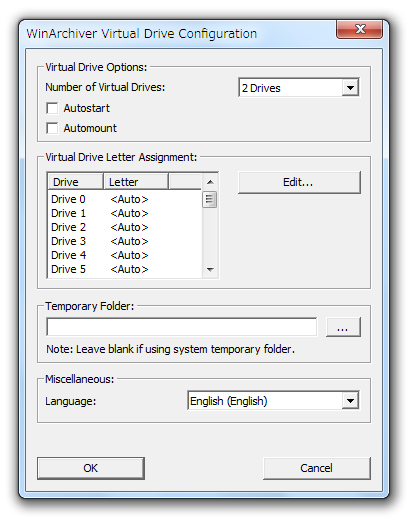Image resolution: width=410 pixels, height=520 pixels.
Task: Select Drive 0 in the list
Action: tap(125, 199)
